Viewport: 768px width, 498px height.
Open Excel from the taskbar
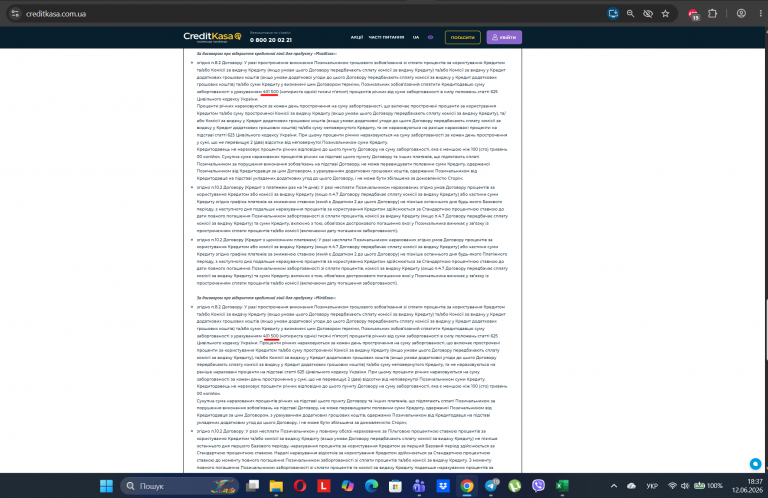[562, 486]
